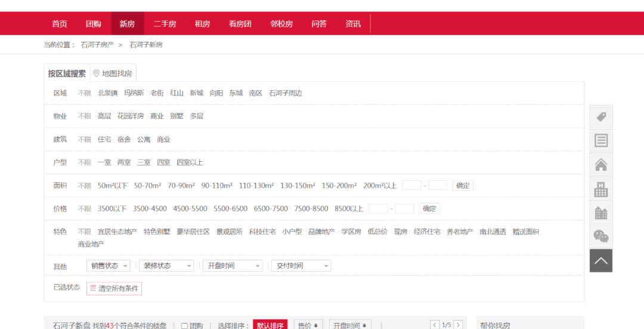
Task: Select 别墅 property type
Action: 177,116
